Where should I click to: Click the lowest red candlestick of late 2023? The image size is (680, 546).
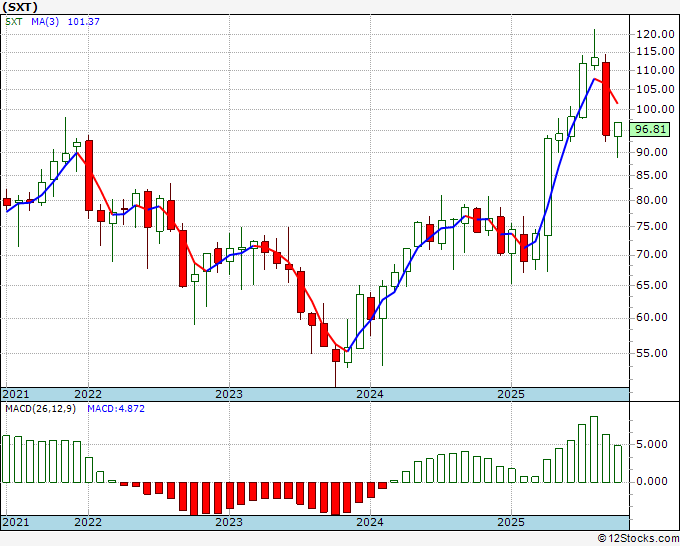(336, 355)
